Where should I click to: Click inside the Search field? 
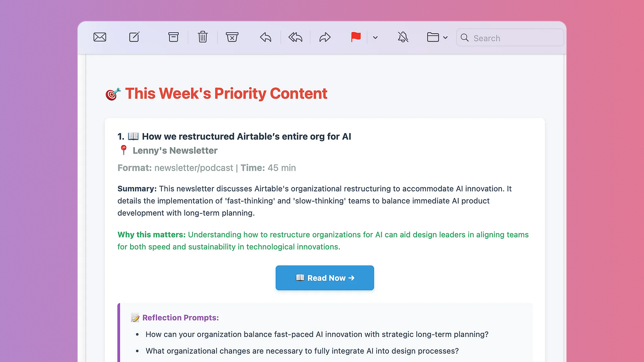pos(509,38)
